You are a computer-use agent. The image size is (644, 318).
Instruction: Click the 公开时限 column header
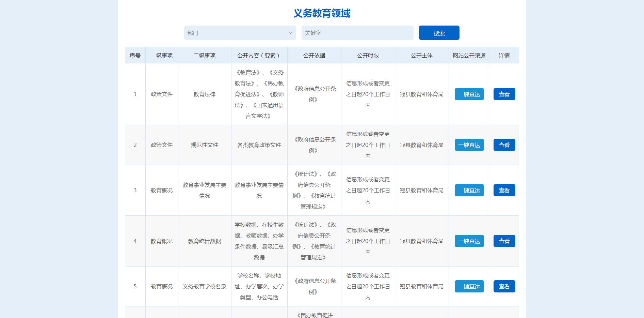tap(368, 55)
